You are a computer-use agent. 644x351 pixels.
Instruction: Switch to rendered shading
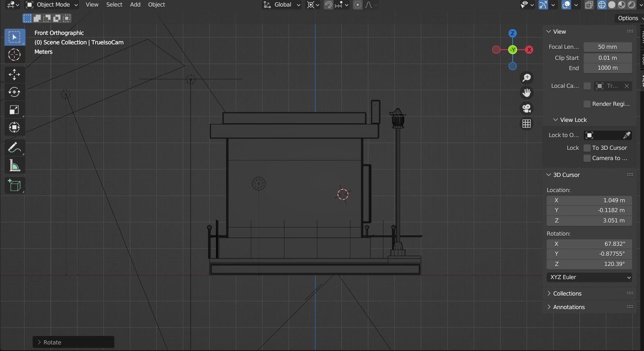click(631, 5)
